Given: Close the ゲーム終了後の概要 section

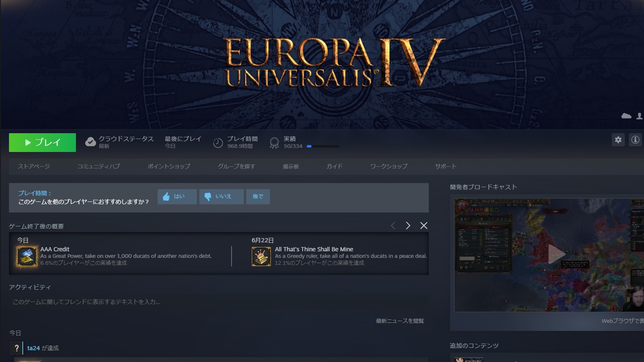Looking at the screenshot, I should click(x=424, y=226).
